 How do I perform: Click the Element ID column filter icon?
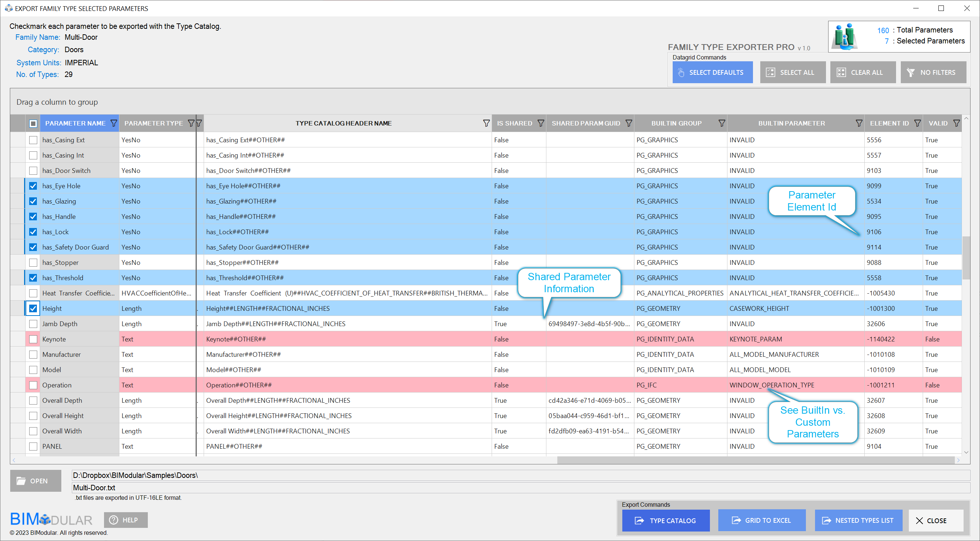click(x=917, y=123)
